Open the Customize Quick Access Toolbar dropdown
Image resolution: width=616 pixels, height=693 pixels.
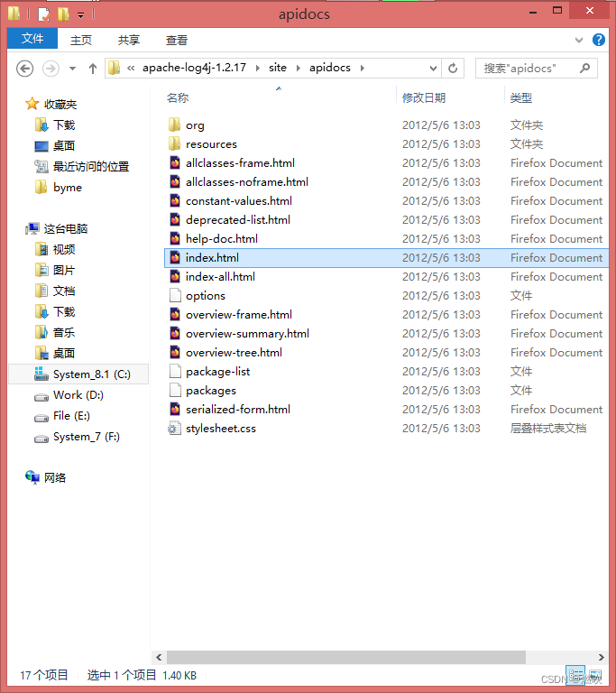tap(81, 15)
